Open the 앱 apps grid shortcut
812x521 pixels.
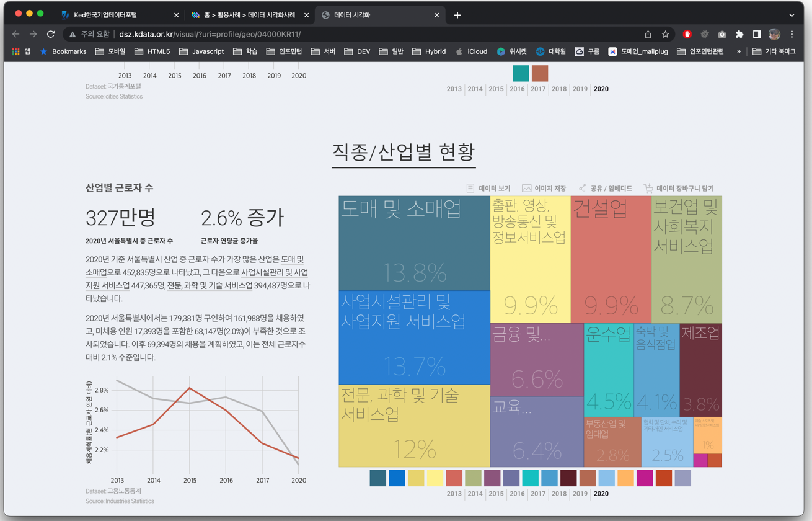click(21, 51)
